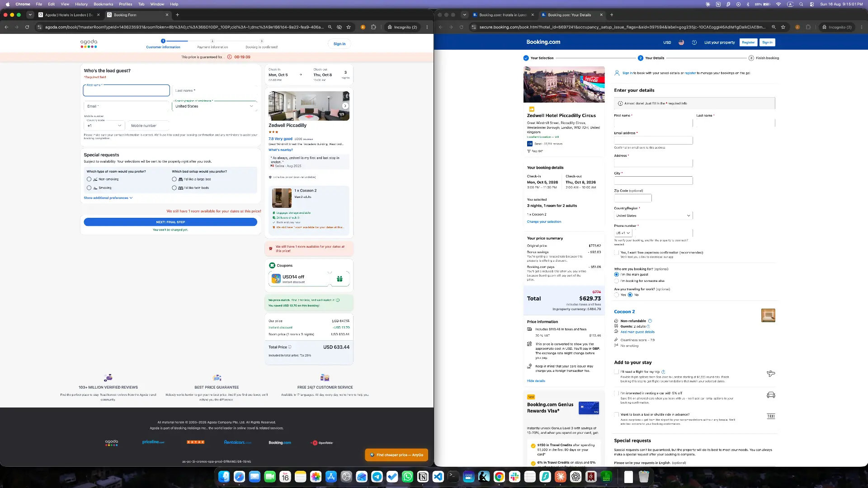Open a new tab in the Booking.com window
This screenshot has height=488, width=868.
point(612,15)
